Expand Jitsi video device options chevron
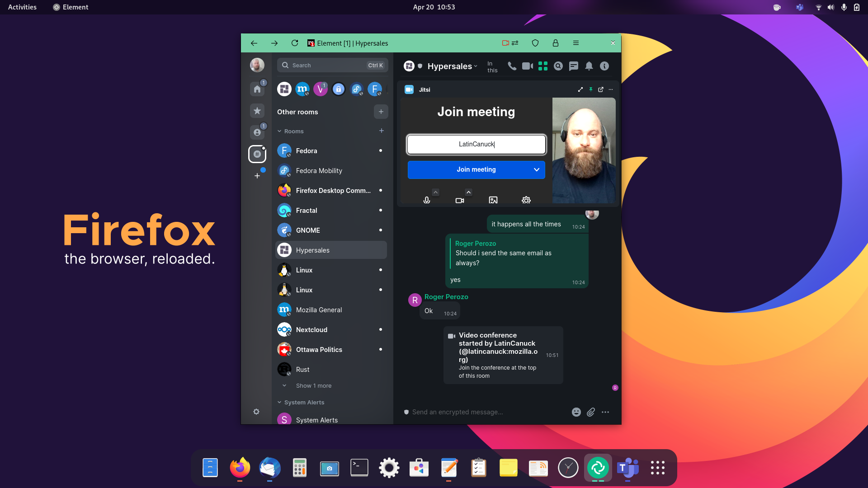This screenshot has height=488, width=868. tap(469, 192)
